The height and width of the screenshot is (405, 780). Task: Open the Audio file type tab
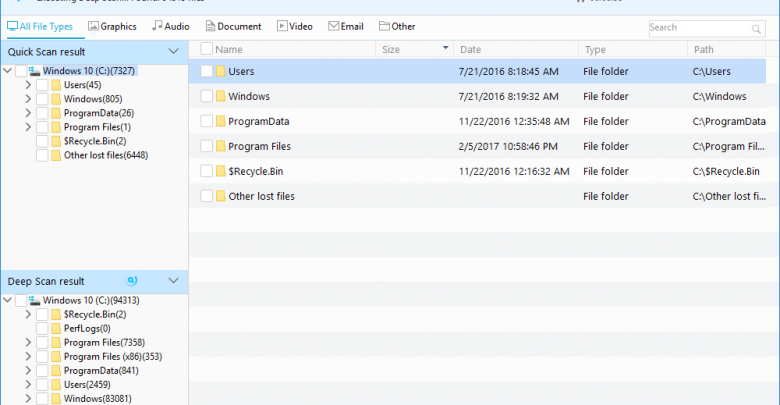point(171,26)
